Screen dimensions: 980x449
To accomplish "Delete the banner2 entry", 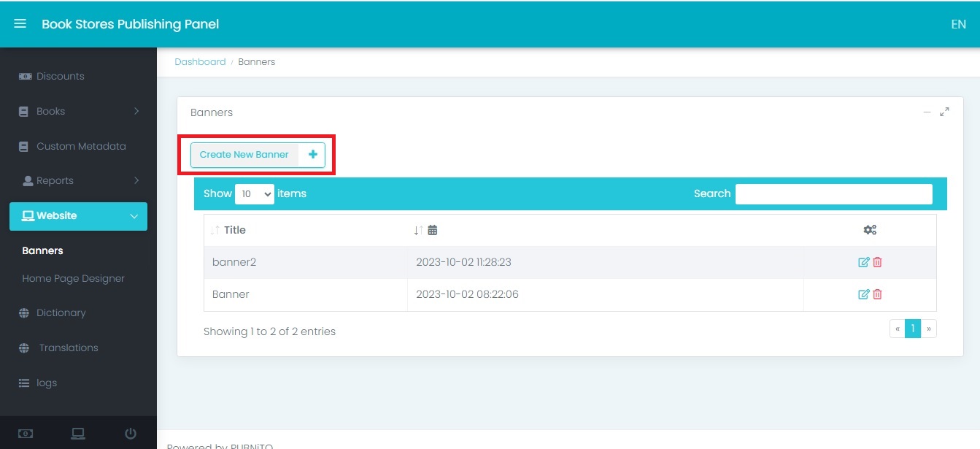I will [x=877, y=262].
